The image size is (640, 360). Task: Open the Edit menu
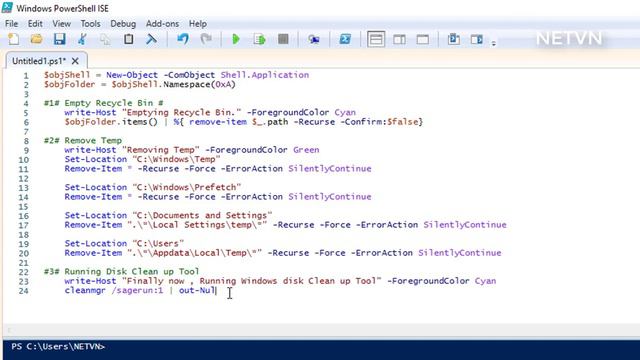click(35, 24)
